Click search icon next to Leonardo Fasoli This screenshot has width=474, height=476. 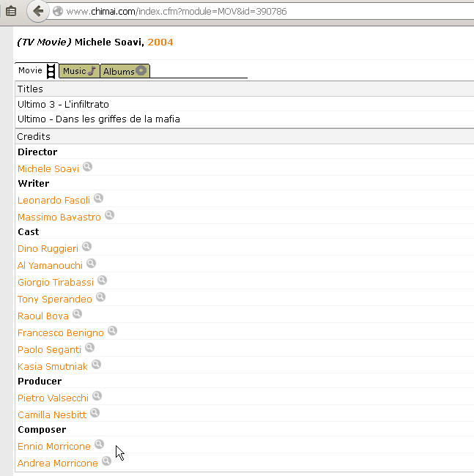click(x=98, y=198)
